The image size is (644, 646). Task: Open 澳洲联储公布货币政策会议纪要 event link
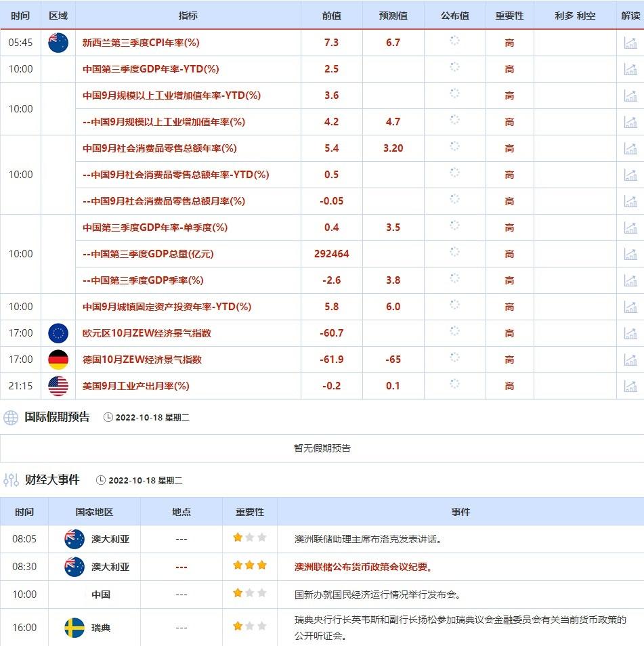(363, 567)
